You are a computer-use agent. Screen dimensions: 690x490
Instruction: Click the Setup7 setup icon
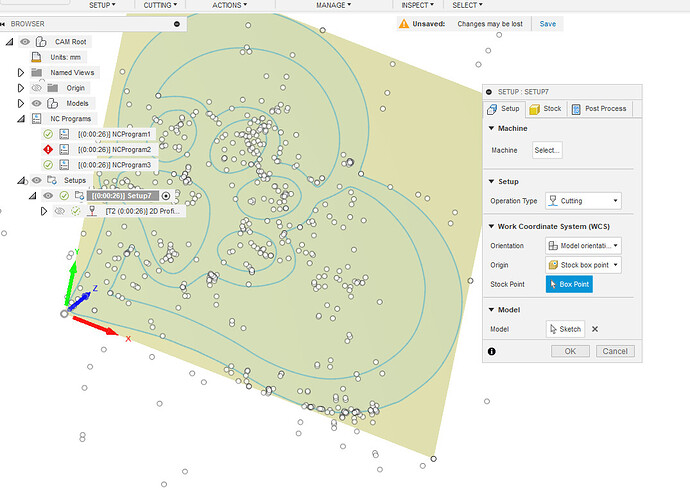point(80,195)
